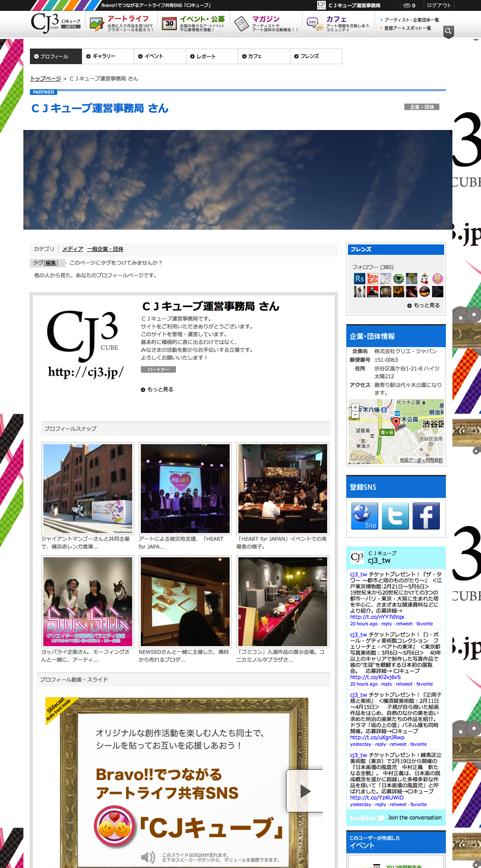Select the イベント tab
The width and height of the screenshot is (481, 868).
[x=160, y=56]
